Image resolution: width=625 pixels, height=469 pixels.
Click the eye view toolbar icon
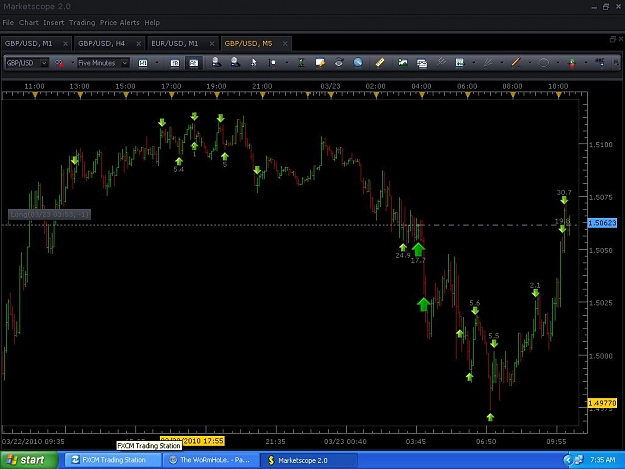tap(339, 63)
